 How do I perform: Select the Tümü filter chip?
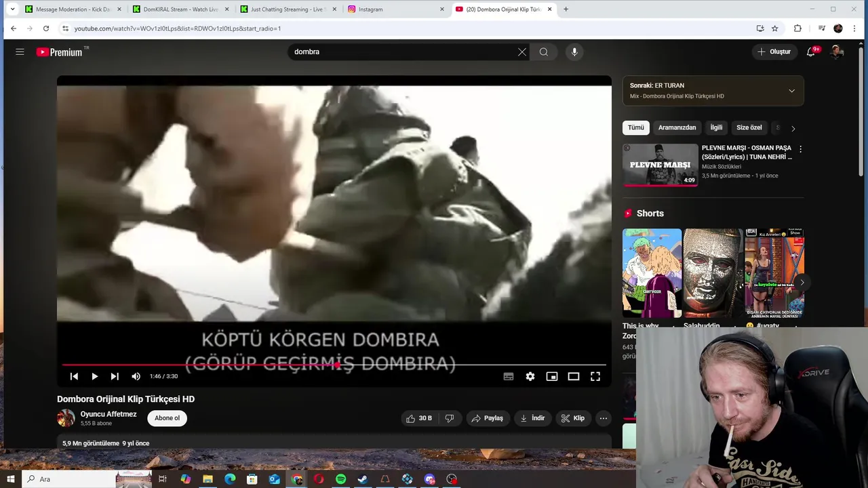[636, 127]
